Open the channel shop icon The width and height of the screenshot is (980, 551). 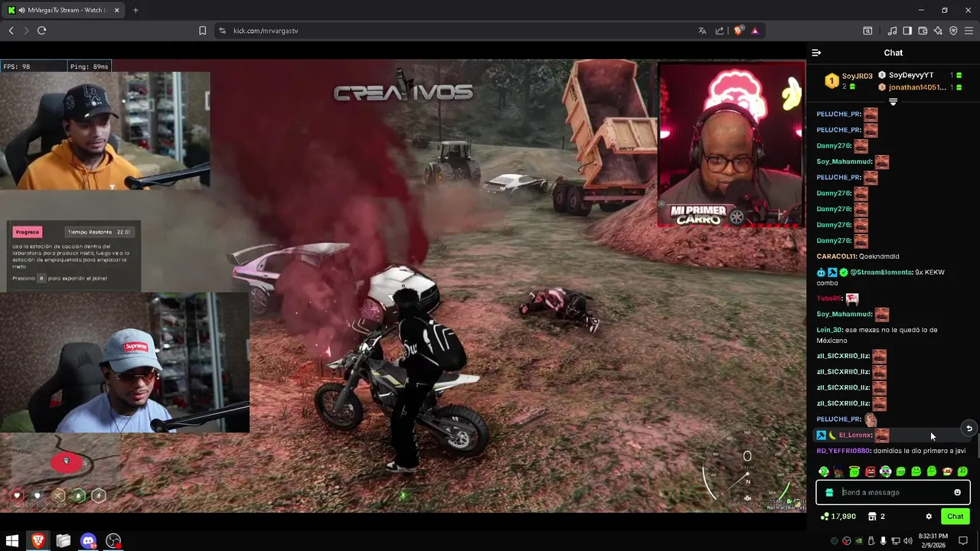tap(872, 517)
